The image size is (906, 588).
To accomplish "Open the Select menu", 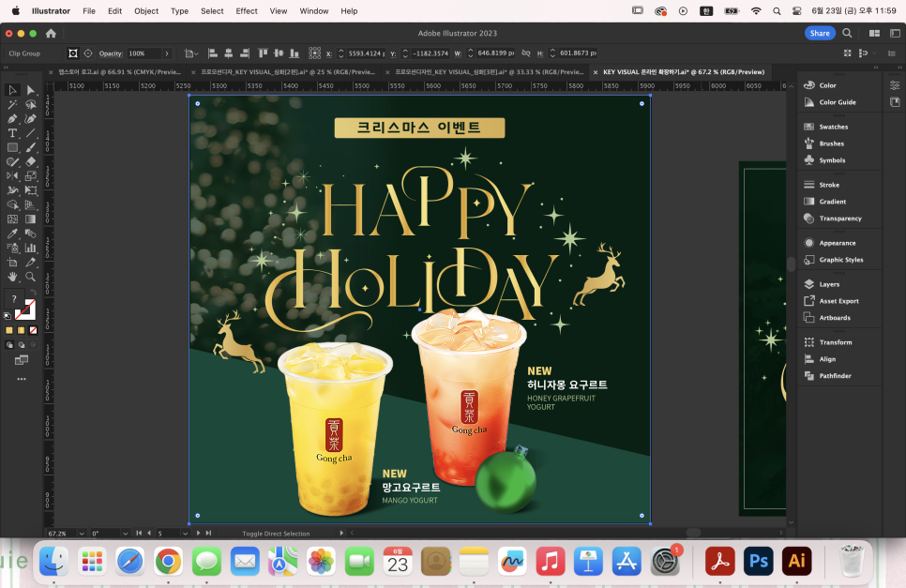I will tap(212, 11).
